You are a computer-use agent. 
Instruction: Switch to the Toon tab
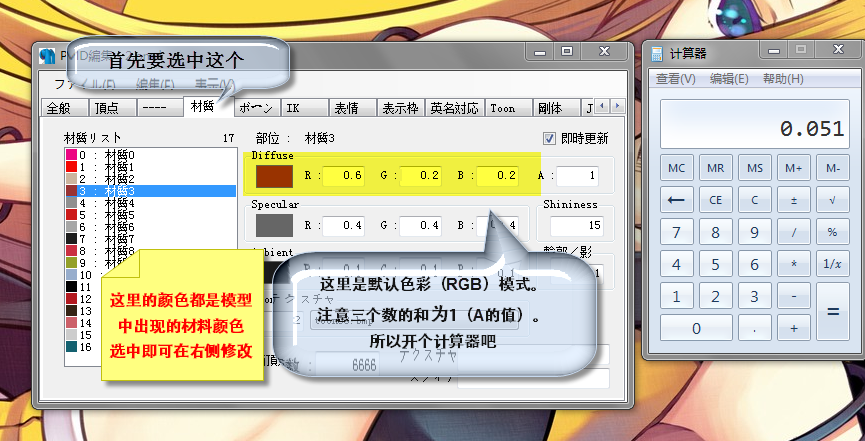(x=508, y=108)
